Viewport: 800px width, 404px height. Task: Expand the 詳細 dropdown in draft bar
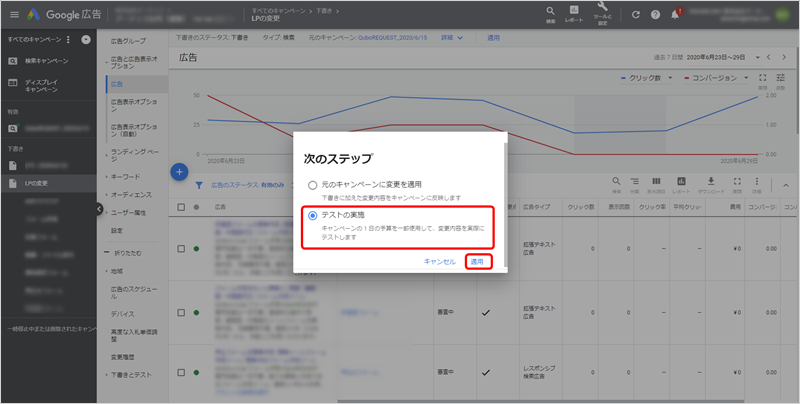(452, 38)
